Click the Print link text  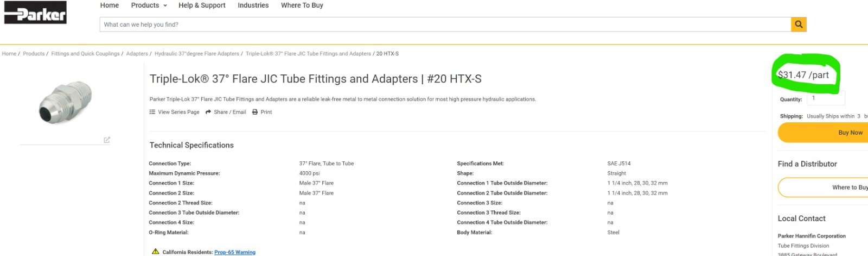pyautogui.click(x=266, y=112)
